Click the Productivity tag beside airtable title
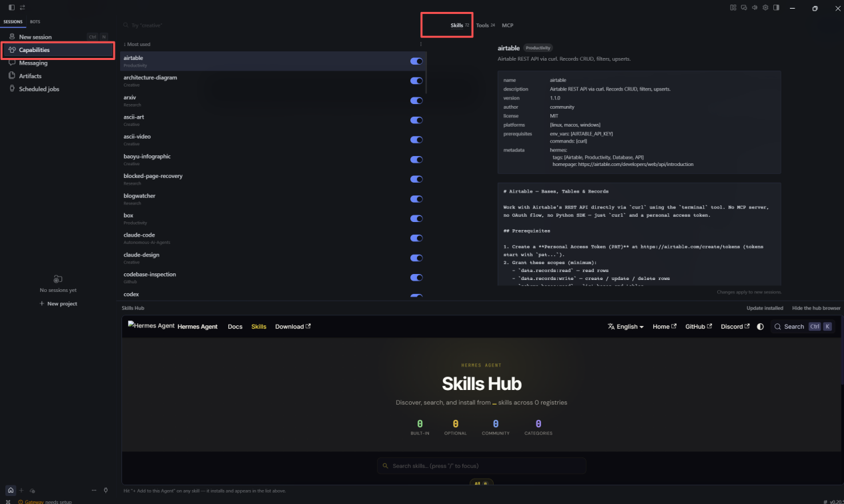This screenshot has height=504, width=844. coord(538,48)
